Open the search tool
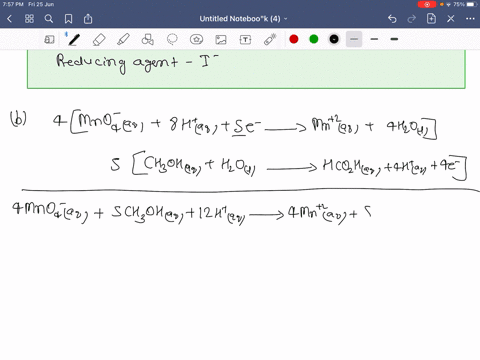Image resolution: width=480 pixels, height=360 pixels. (49, 19)
